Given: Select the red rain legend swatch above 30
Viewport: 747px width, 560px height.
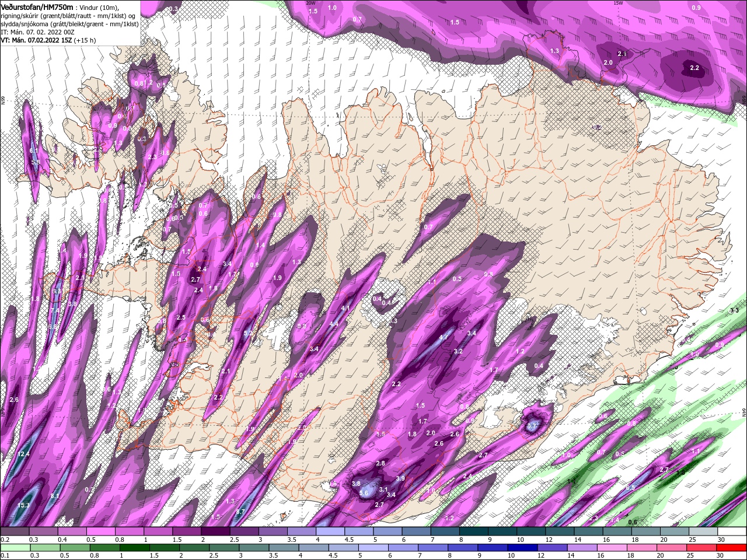Looking at the screenshot, I should click(x=732, y=548).
